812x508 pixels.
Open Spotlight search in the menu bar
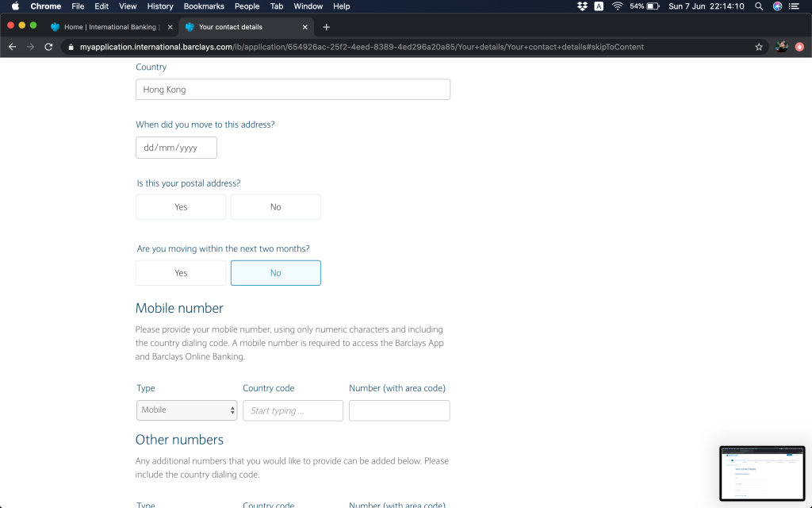759,6
